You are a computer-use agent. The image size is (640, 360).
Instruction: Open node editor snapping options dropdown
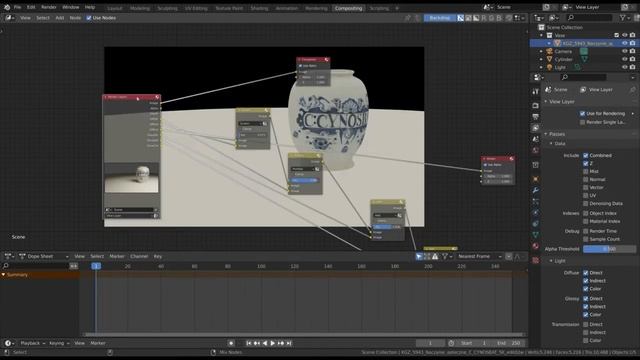520,18
